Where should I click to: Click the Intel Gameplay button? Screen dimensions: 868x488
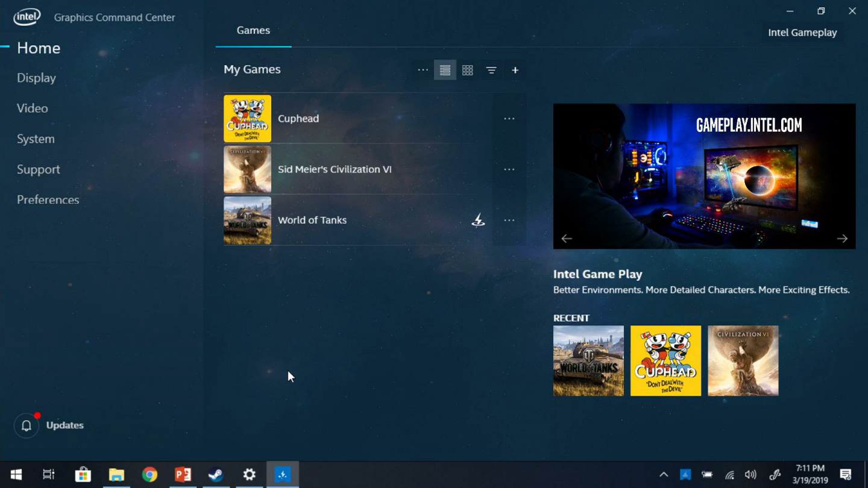(802, 33)
